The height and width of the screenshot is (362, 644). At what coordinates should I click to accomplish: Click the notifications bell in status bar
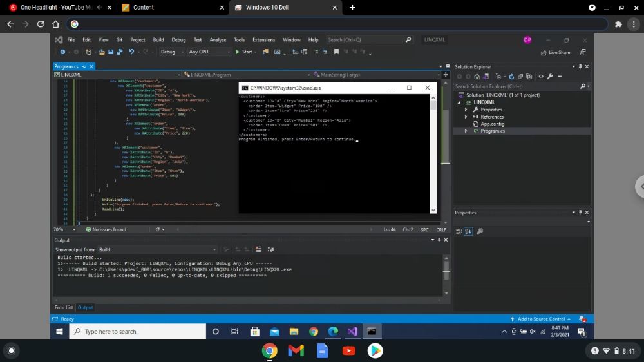pyautogui.click(x=582, y=319)
